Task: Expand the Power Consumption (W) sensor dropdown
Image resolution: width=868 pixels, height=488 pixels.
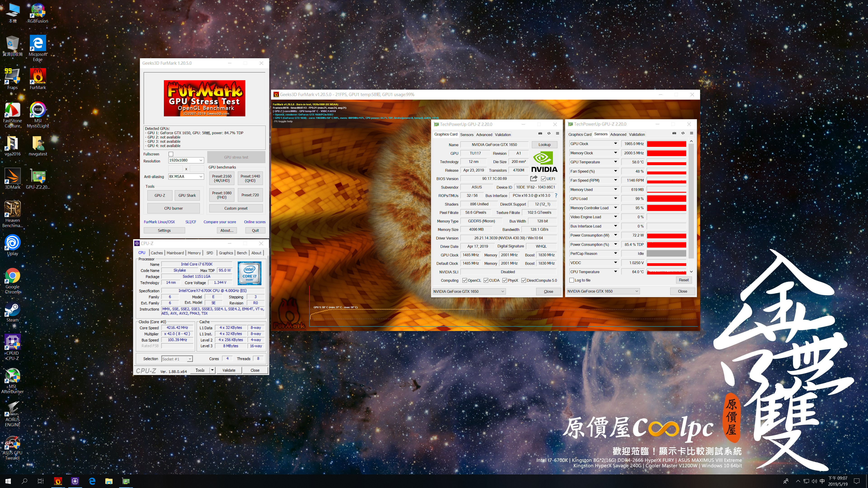Action: coord(615,235)
